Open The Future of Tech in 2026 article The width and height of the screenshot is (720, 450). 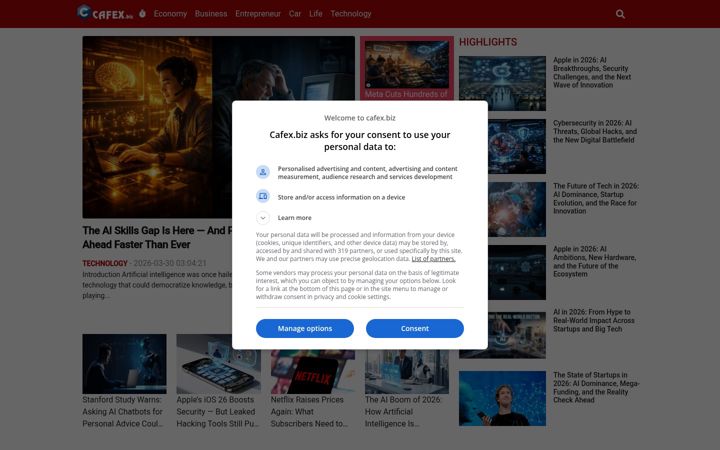pyautogui.click(x=596, y=198)
